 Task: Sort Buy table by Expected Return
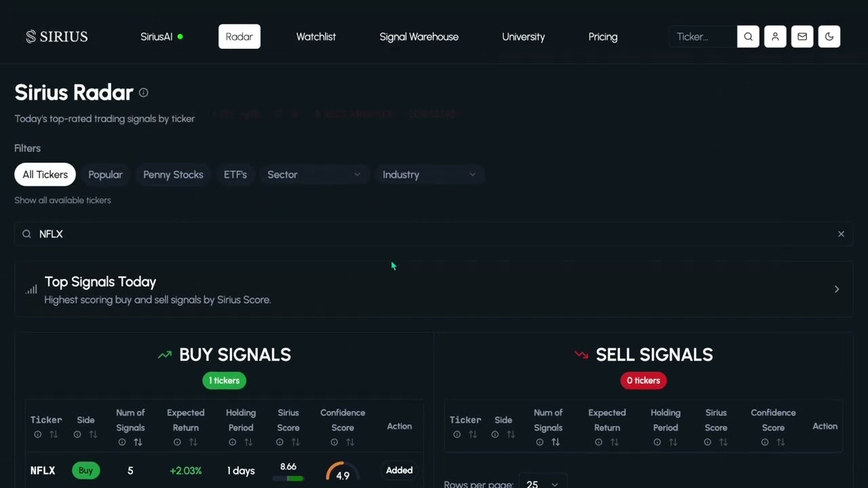(x=193, y=442)
